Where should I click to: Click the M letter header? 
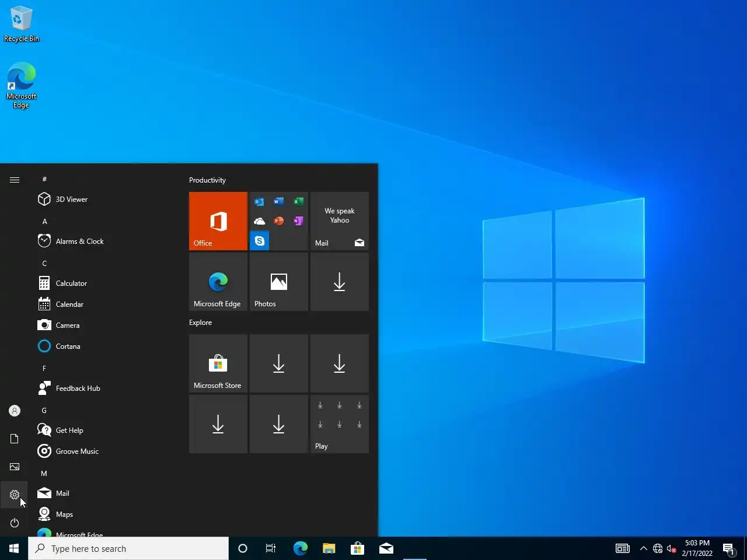coord(44,473)
